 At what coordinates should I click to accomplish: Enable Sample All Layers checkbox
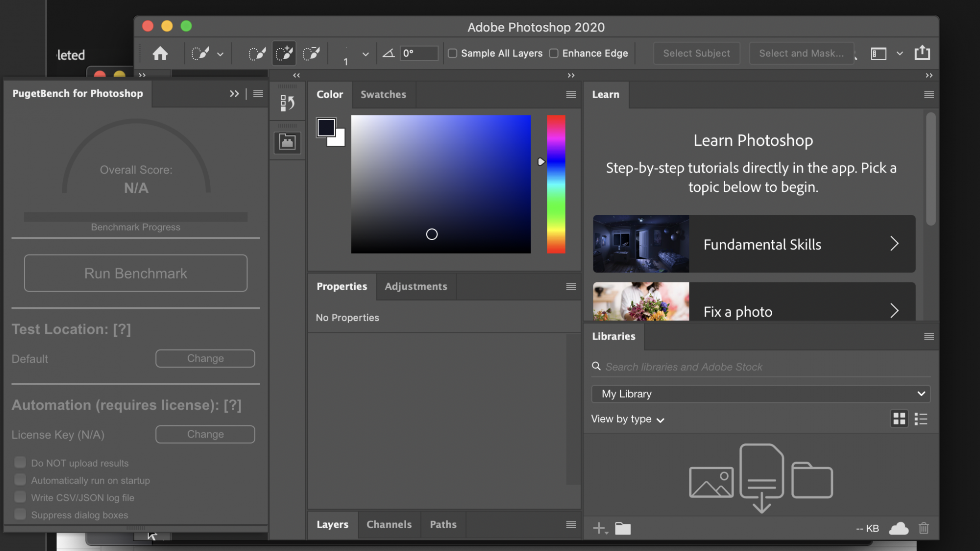coord(452,53)
